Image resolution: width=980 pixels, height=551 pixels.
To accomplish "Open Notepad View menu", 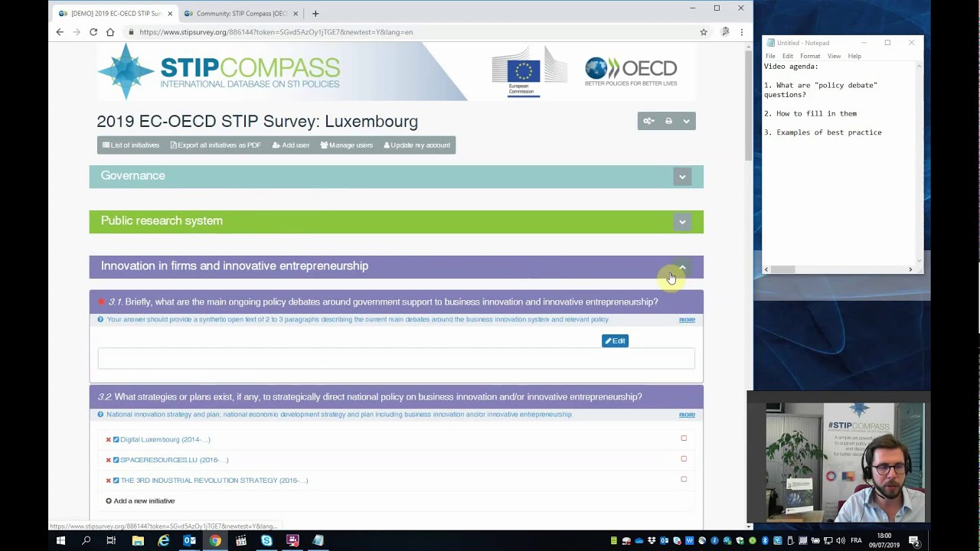I will (x=834, y=56).
